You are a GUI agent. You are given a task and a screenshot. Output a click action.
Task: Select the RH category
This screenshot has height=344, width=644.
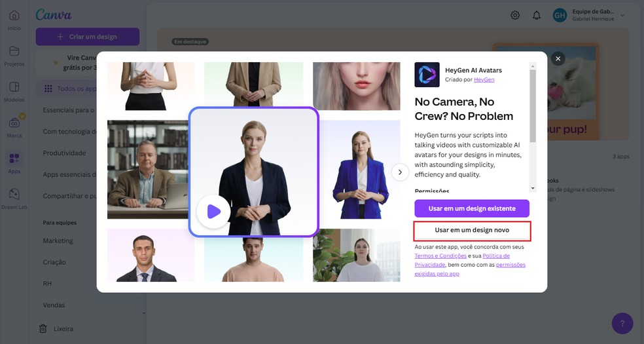click(47, 284)
